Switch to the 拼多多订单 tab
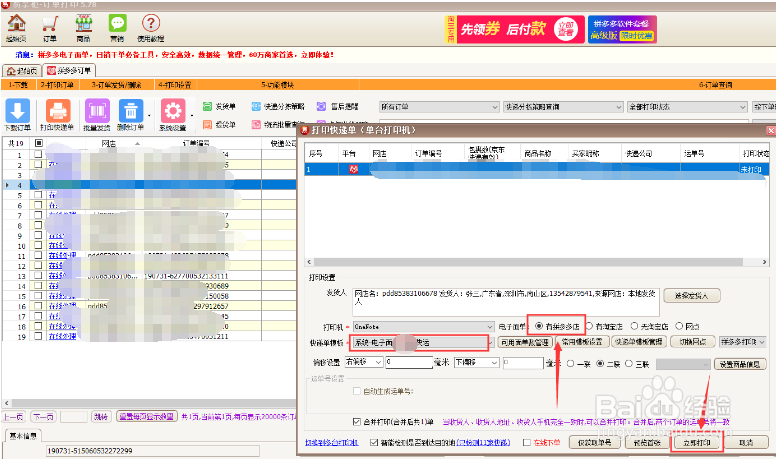The width and height of the screenshot is (776, 459). pos(69,70)
